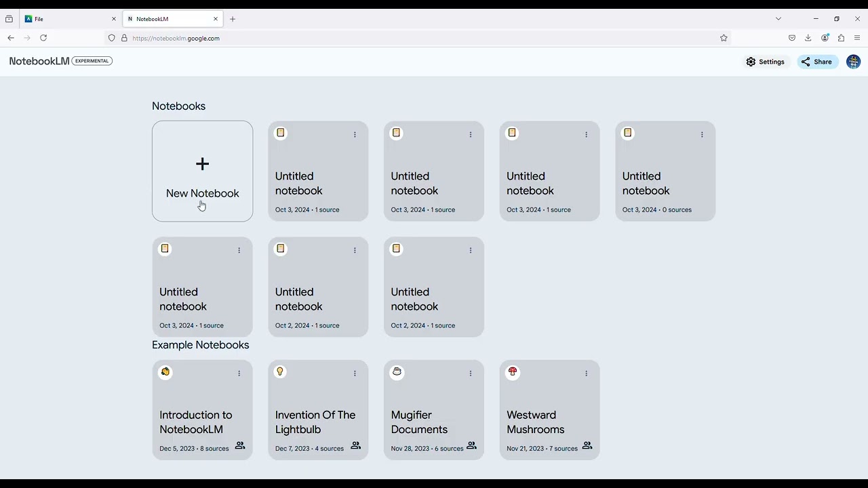Click the red mushroom emoji icon
This screenshot has height=488, width=868.
(513, 371)
